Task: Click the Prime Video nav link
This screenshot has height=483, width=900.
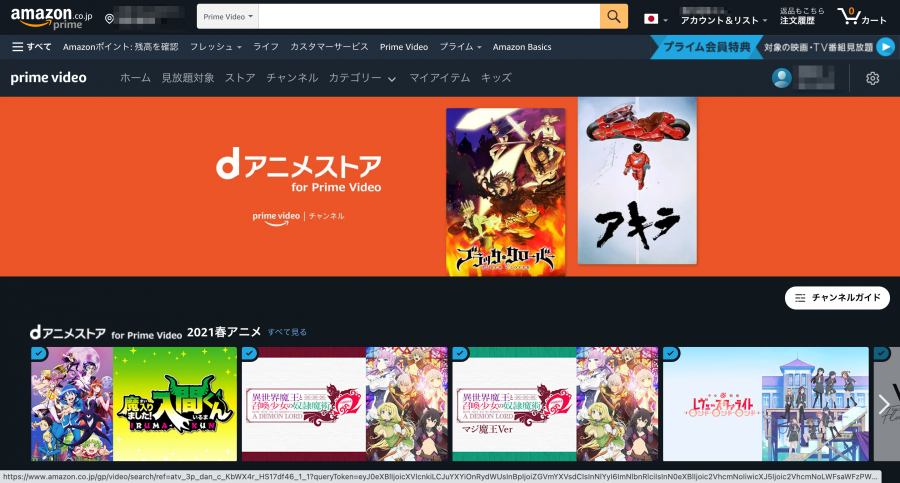Action: coord(404,47)
